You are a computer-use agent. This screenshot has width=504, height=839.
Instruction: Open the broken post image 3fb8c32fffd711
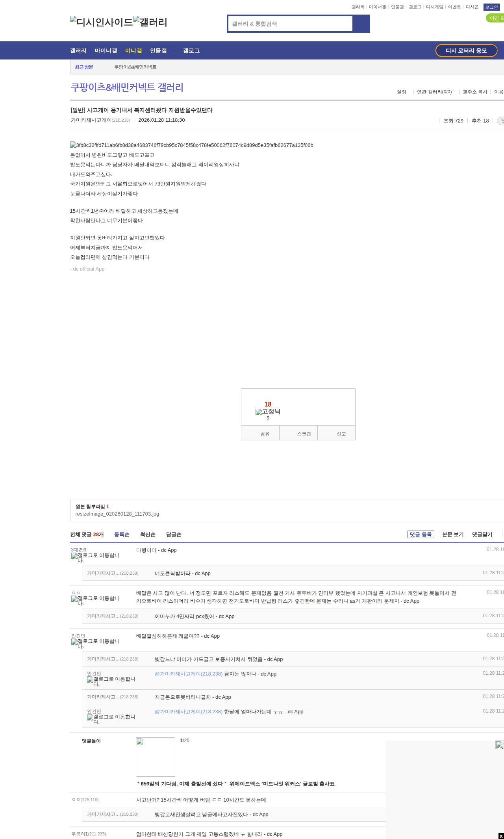192,145
